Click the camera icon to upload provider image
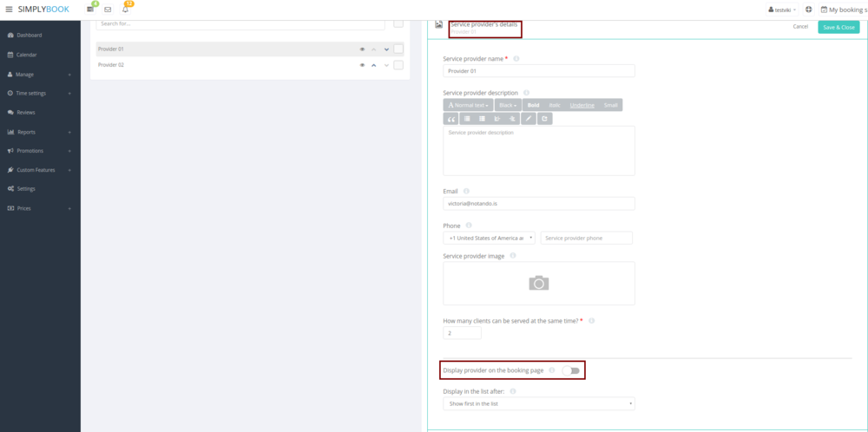 click(539, 283)
